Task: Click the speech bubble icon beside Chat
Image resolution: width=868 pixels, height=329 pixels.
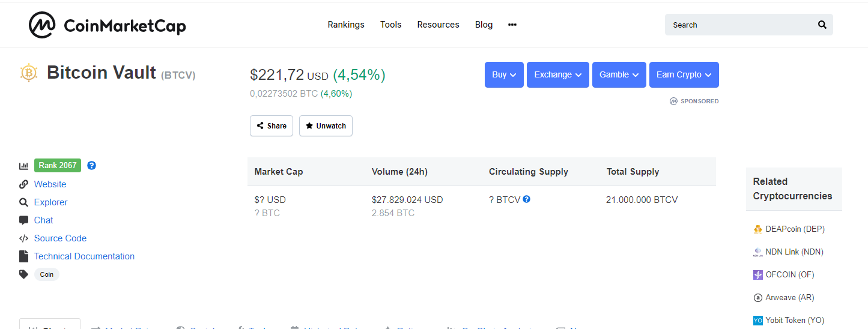Action: pyautogui.click(x=24, y=220)
